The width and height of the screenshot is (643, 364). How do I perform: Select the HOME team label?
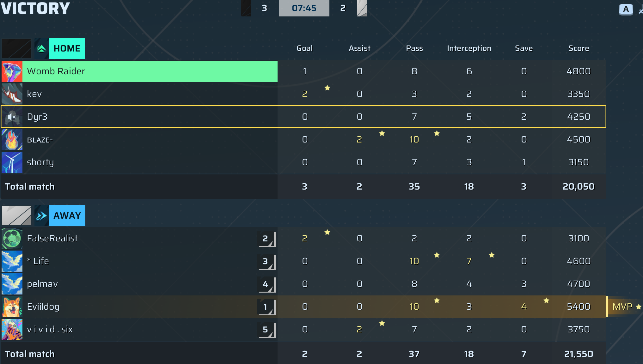tap(67, 49)
